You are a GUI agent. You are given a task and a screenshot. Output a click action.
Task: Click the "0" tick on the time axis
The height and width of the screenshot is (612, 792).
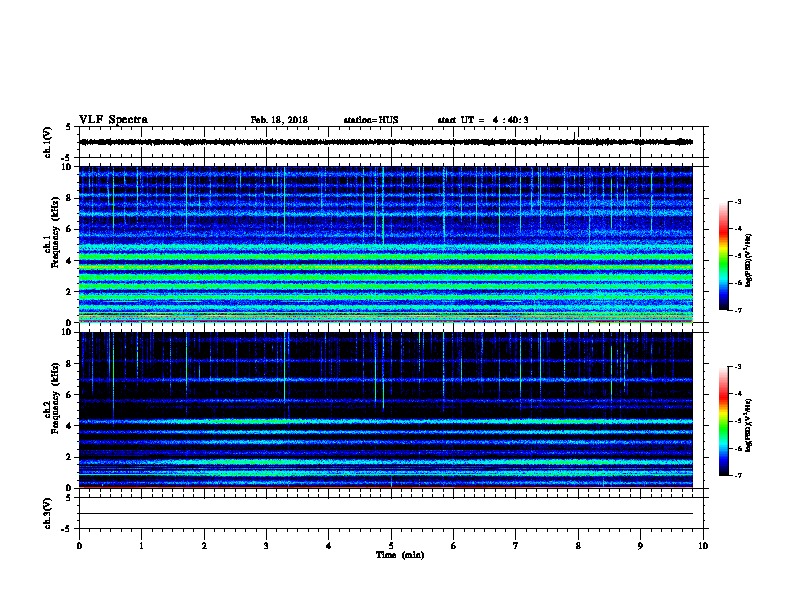pyautogui.click(x=79, y=546)
